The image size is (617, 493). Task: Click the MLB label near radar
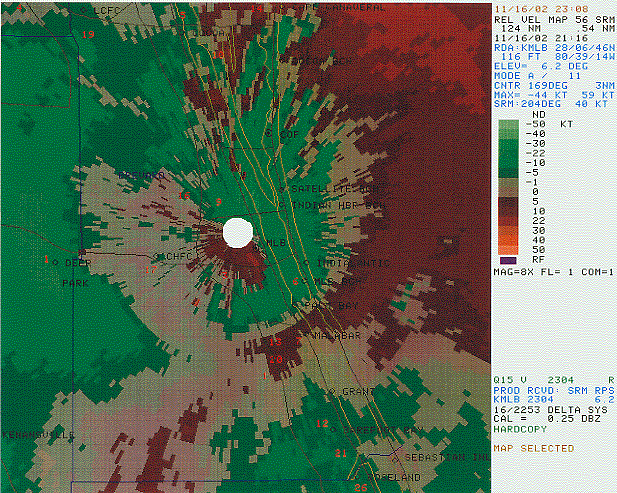pyautogui.click(x=275, y=243)
